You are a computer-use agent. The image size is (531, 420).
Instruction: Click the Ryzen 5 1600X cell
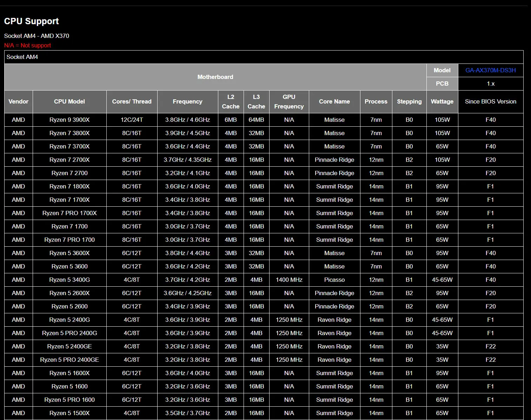click(x=69, y=373)
